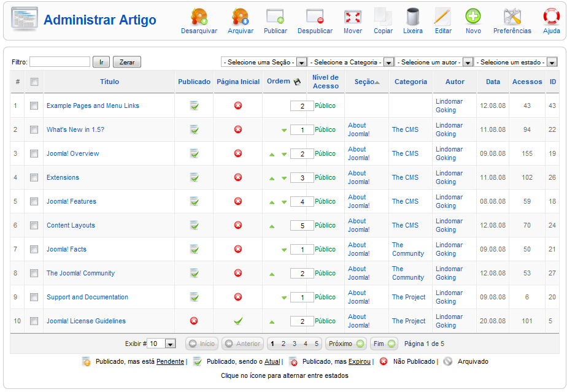Move The Joomla! Community up in order
This screenshot has height=392, width=567.
(x=272, y=274)
